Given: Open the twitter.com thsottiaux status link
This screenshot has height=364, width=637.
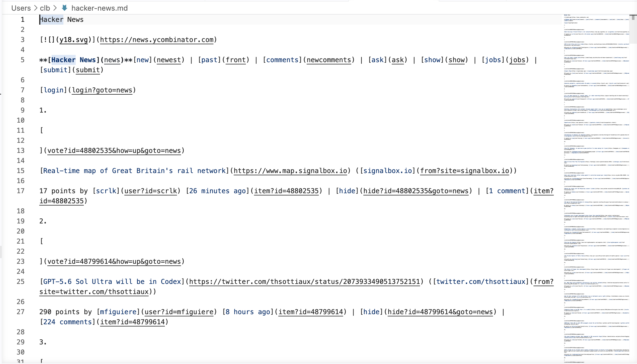Looking at the screenshot, I should point(304,282).
